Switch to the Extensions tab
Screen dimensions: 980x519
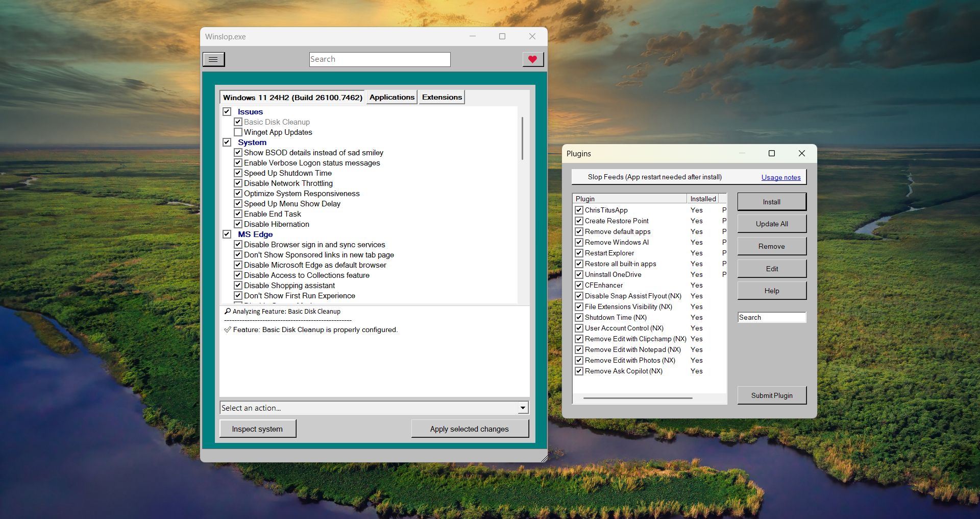click(441, 97)
